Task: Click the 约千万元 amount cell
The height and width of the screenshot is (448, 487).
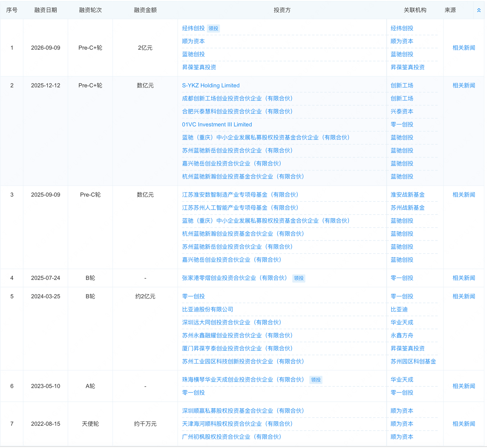Action: 145,424
